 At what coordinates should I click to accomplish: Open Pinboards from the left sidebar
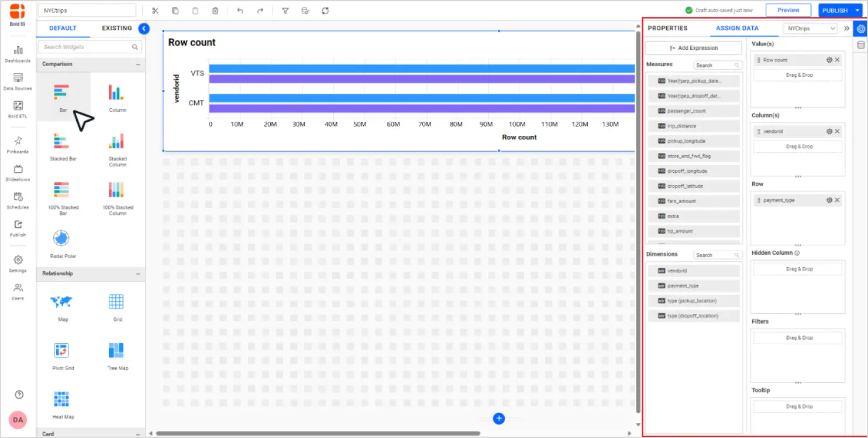[x=18, y=144]
